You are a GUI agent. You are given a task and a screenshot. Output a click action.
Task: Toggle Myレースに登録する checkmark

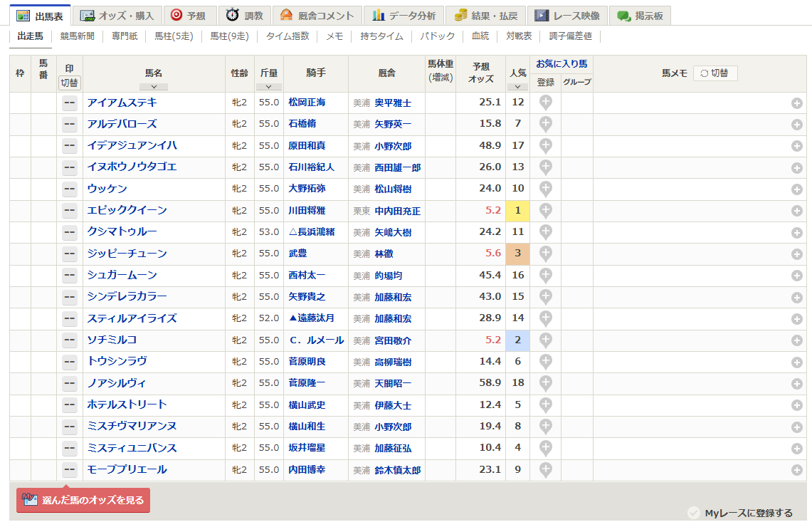694,513
